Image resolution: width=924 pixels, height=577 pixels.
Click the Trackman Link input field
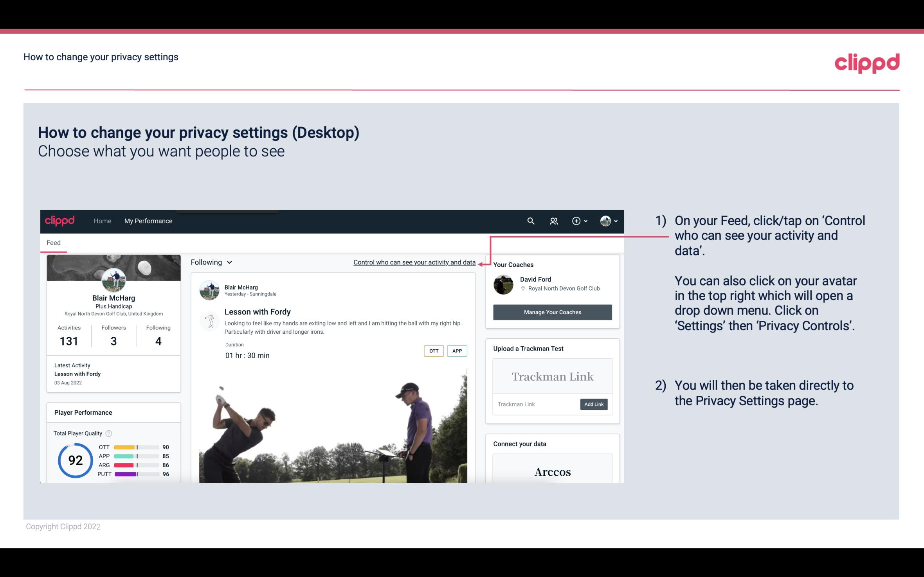[535, 404]
